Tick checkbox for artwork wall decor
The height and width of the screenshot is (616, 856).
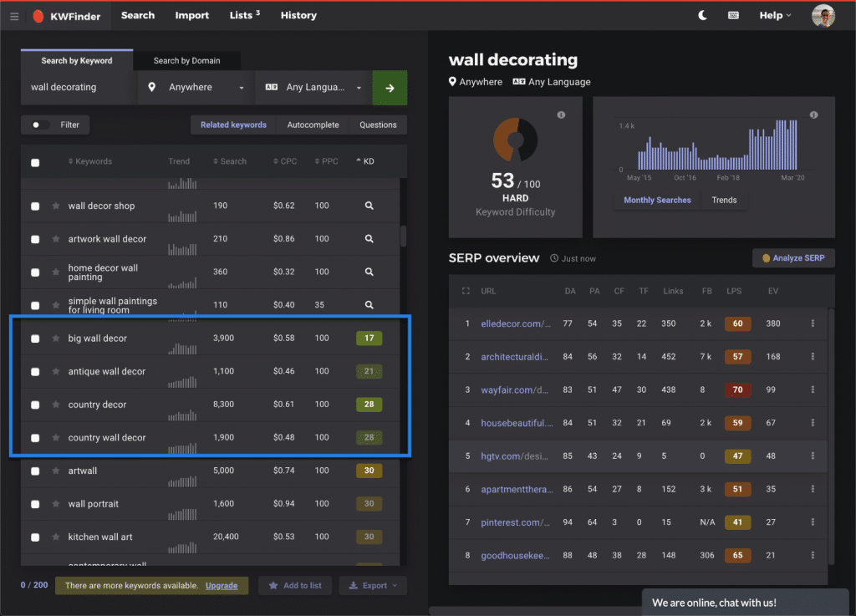(x=35, y=239)
